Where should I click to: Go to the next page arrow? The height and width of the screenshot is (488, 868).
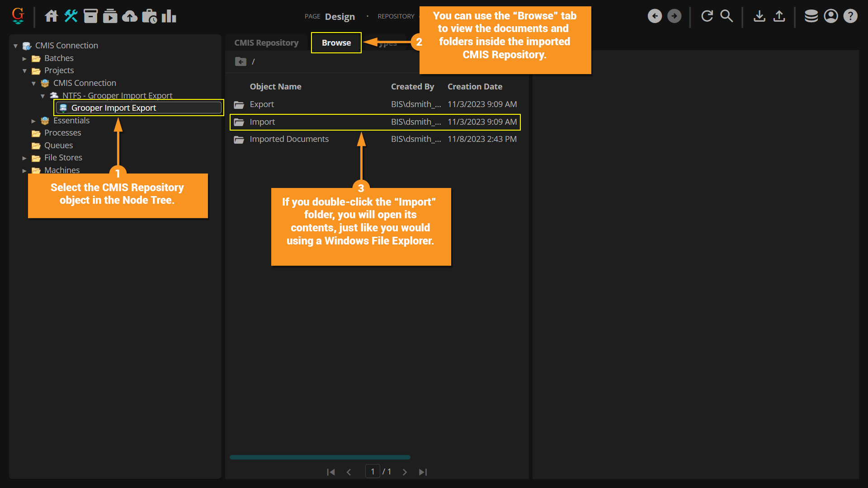(x=405, y=472)
